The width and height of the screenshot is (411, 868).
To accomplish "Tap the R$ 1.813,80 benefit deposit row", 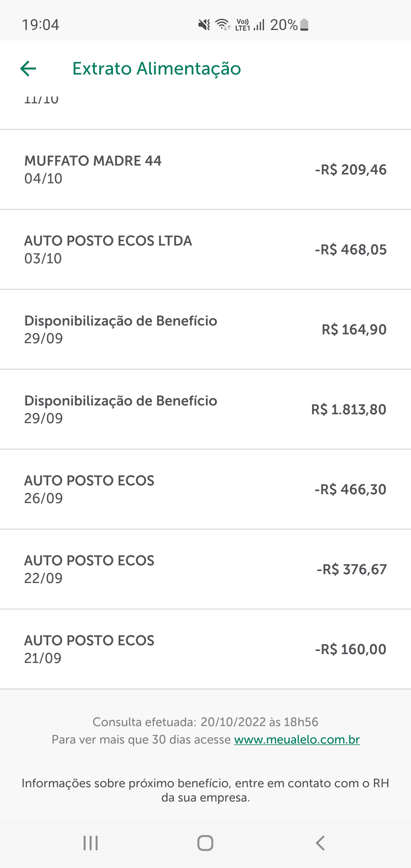I will tap(205, 409).
